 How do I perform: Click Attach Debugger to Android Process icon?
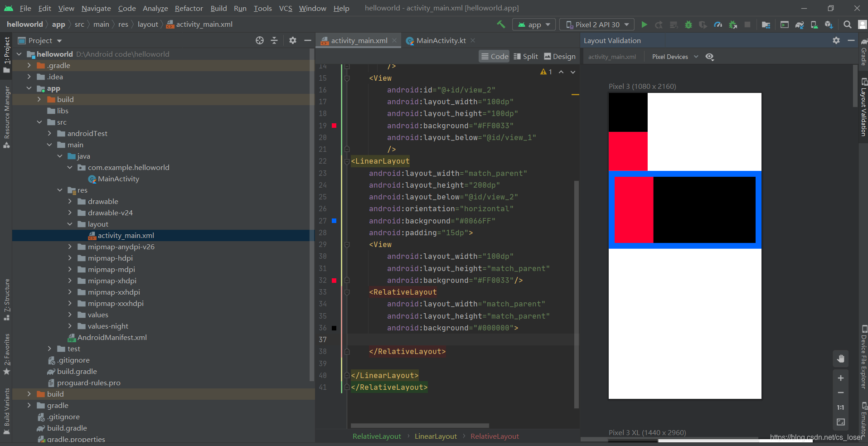(733, 24)
